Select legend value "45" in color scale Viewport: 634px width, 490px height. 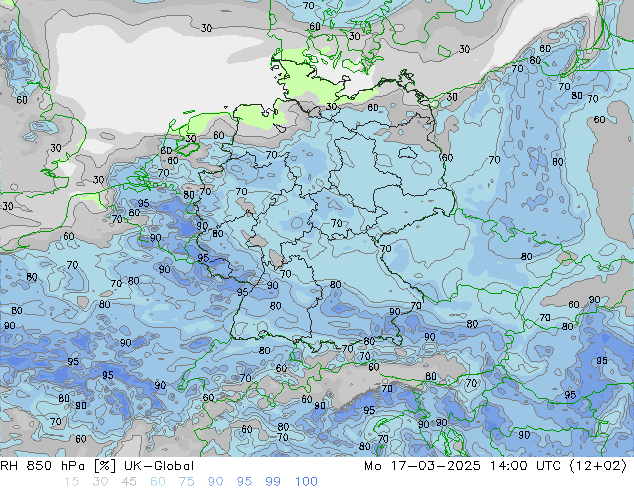pyautogui.click(x=129, y=482)
